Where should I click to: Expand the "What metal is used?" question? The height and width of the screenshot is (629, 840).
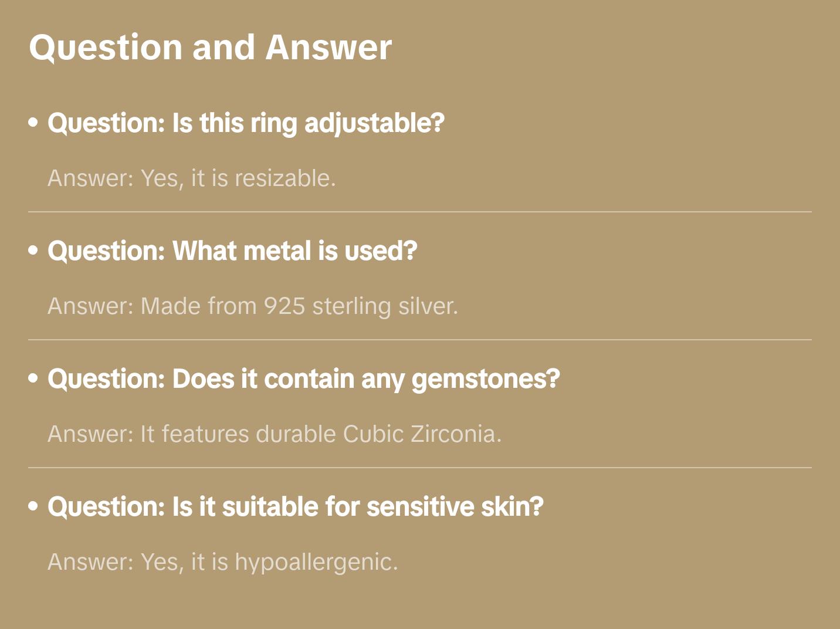pos(232,251)
